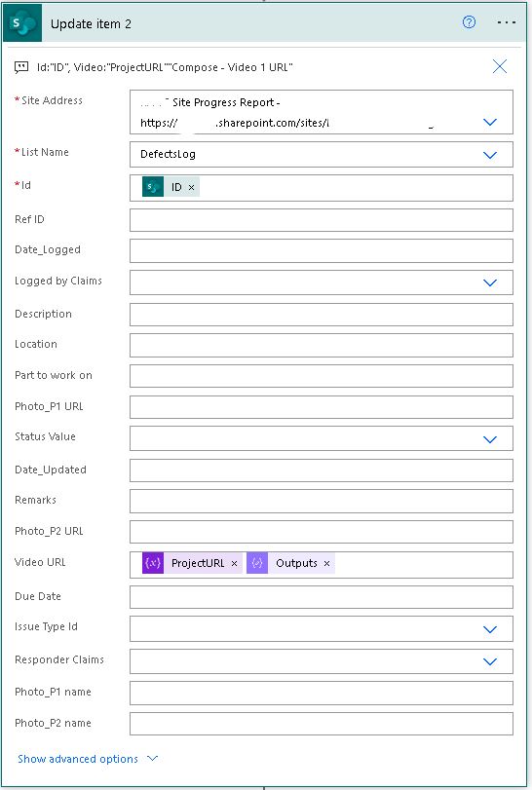The image size is (532, 790).
Task: Click the Outputs compose icon
Action: pyautogui.click(x=257, y=563)
